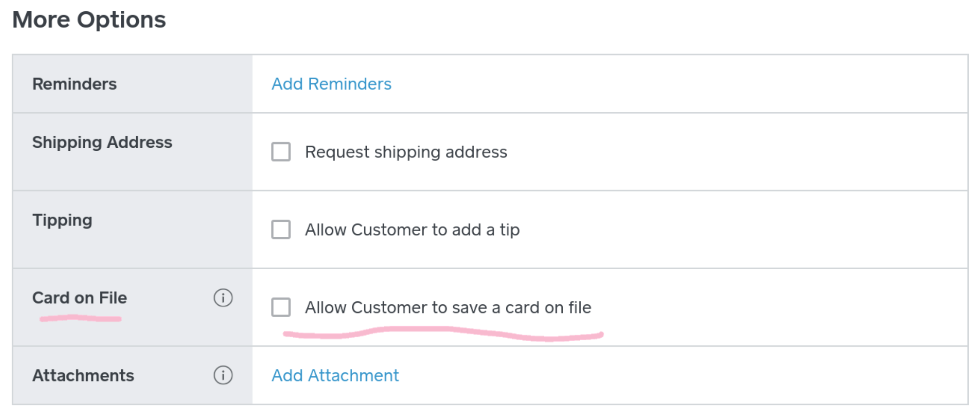980x420 pixels.
Task: Click 'Allow Customer to save a card on file' text
Action: pos(448,308)
